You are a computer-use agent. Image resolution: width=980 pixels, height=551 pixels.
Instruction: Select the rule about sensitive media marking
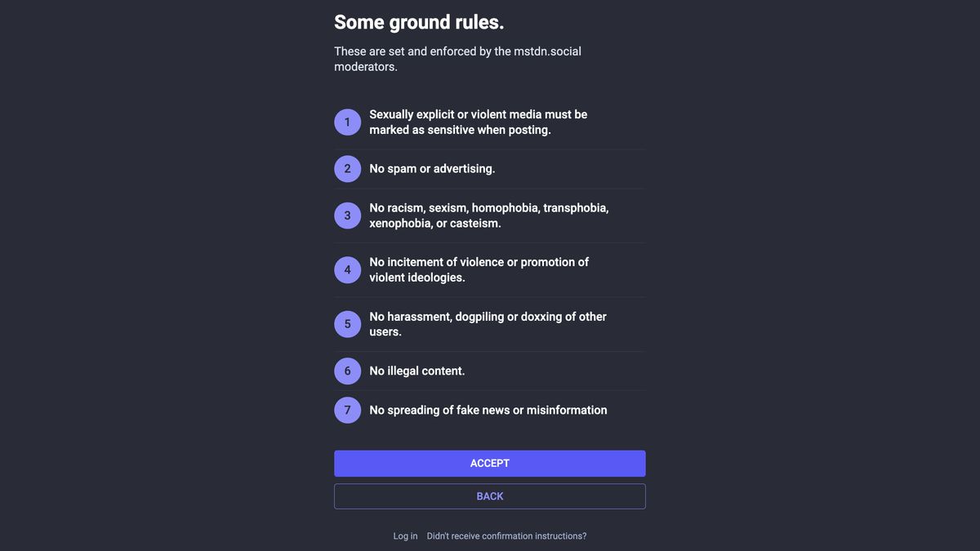click(x=478, y=122)
